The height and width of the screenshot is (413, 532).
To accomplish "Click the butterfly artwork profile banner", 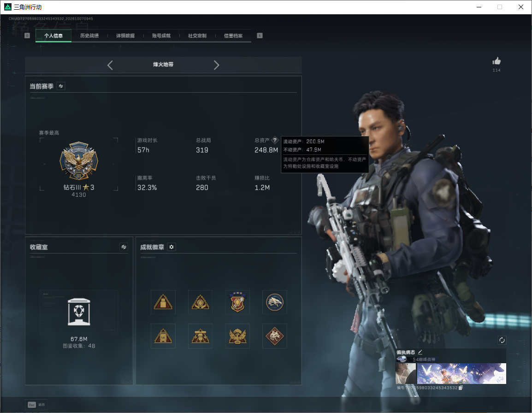I will (x=461, y=374).
